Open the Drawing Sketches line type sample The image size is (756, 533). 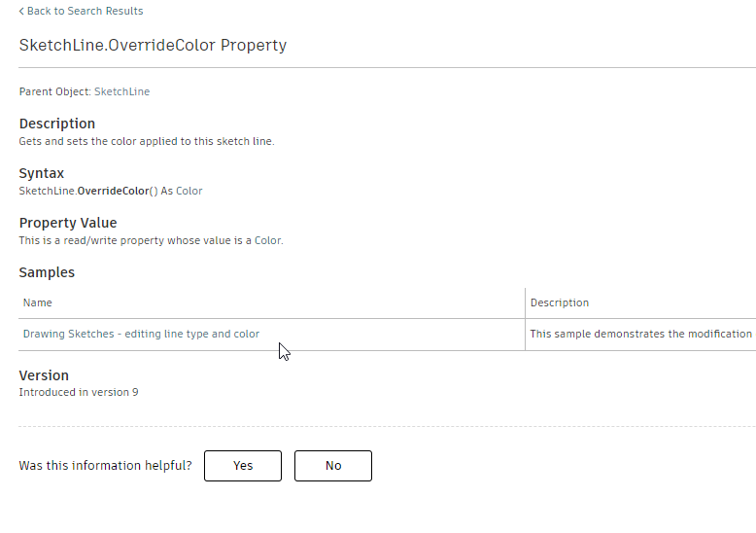click(141, 334)
